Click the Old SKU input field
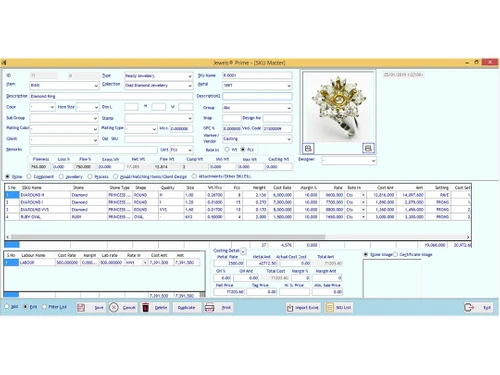The width and height of the screenshot is (500, 375). [x=159, y=139]
